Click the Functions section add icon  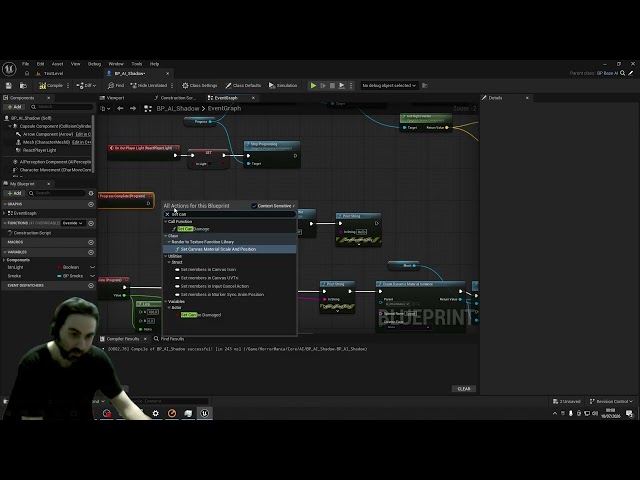coord(91,223)
